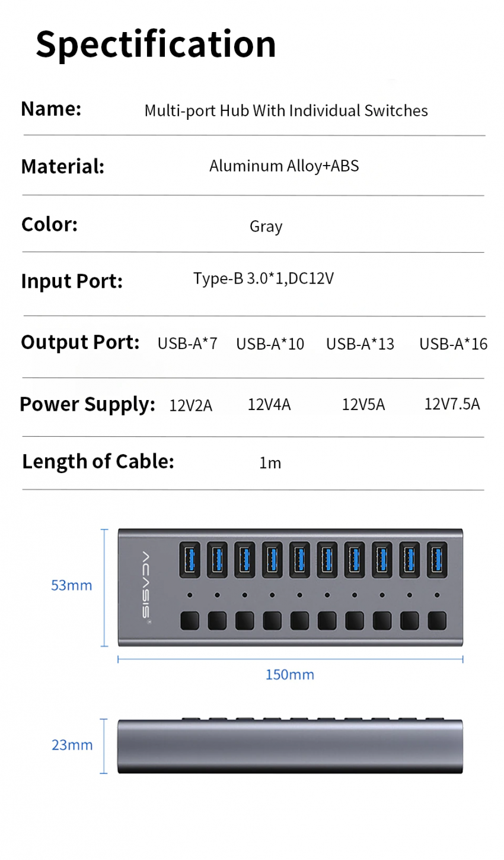Click the 53mm height dimension label

click(72, 585)
